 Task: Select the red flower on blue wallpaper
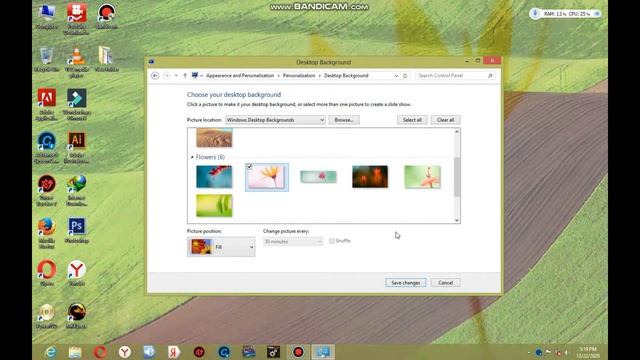pos(214,177)
